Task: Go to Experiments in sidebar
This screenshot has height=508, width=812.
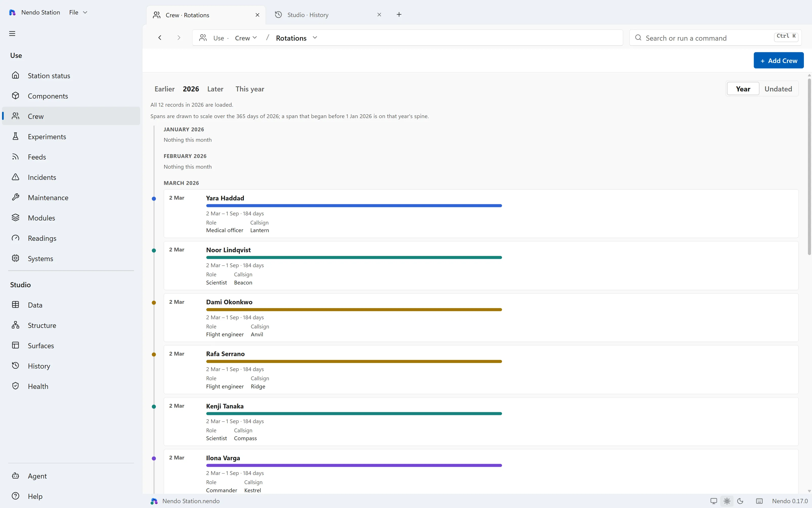Action: click(71, 136)
